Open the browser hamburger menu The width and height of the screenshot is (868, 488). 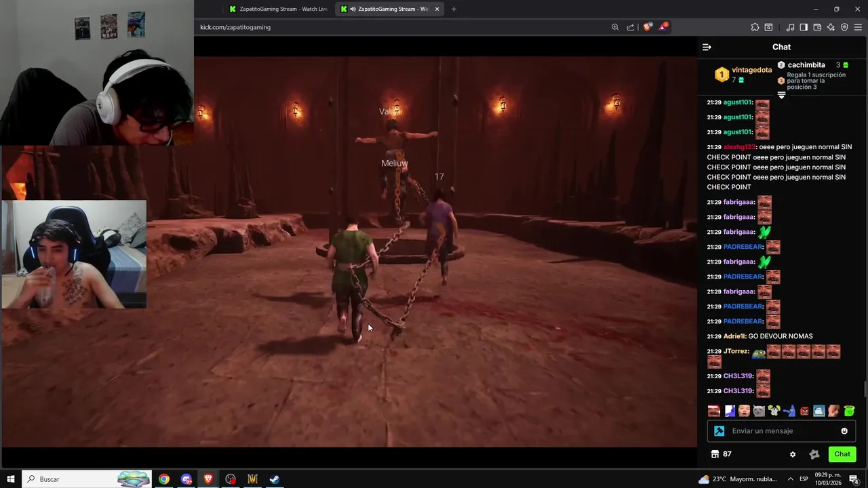pyautogui.click(x=858, y=27)
